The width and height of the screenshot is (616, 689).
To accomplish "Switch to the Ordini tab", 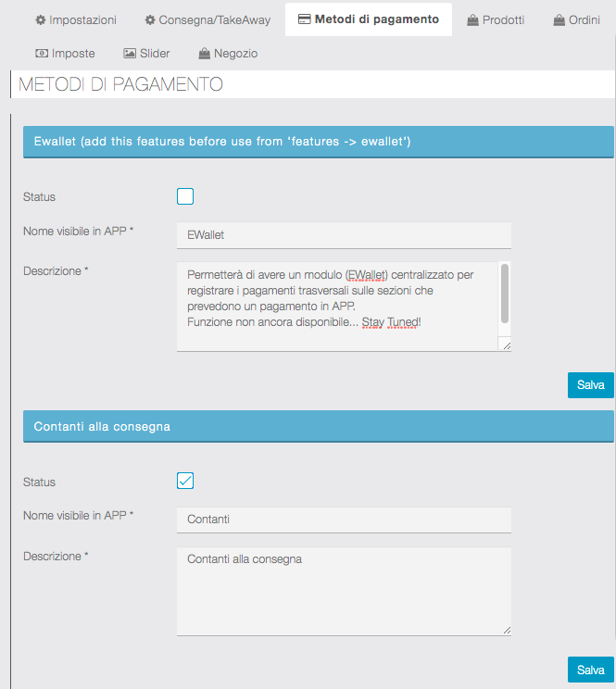I will pos(585,19).
